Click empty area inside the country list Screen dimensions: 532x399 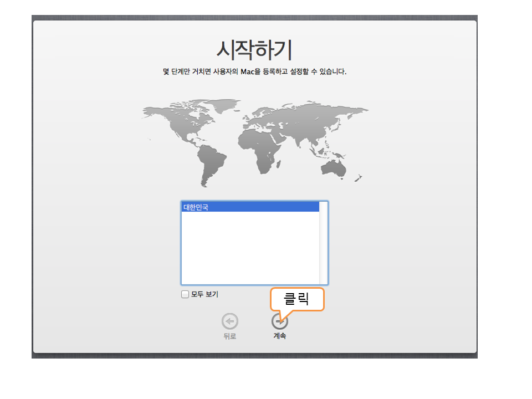point(250,249)
